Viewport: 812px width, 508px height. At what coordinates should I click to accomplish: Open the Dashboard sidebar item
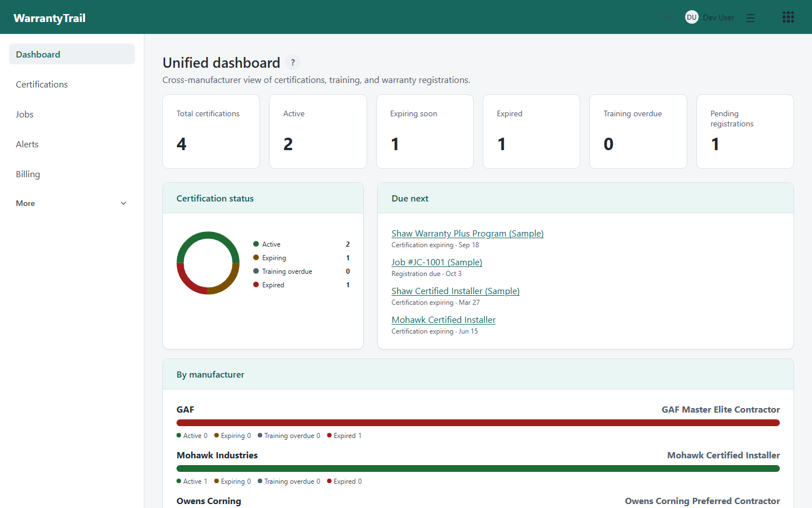(72, 54)
